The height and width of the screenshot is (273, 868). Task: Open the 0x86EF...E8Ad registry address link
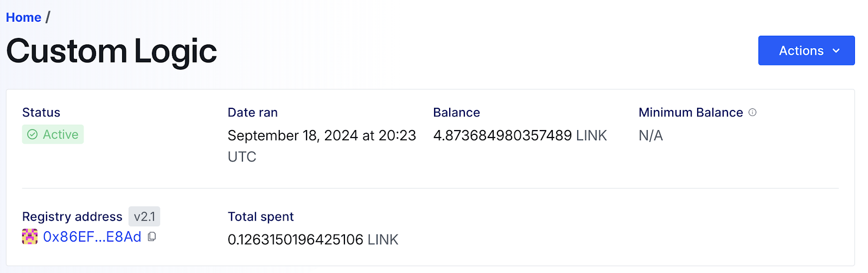[x=92, y=237]
